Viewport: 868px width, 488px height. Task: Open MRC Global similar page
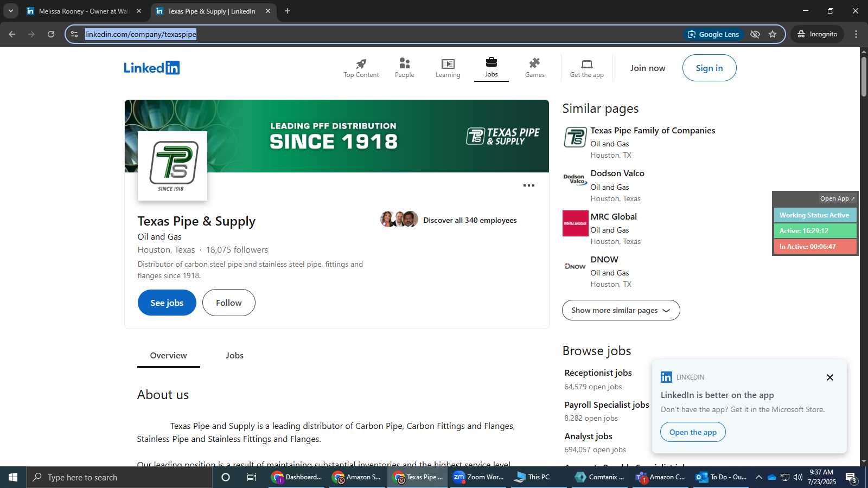pos(614,216)
